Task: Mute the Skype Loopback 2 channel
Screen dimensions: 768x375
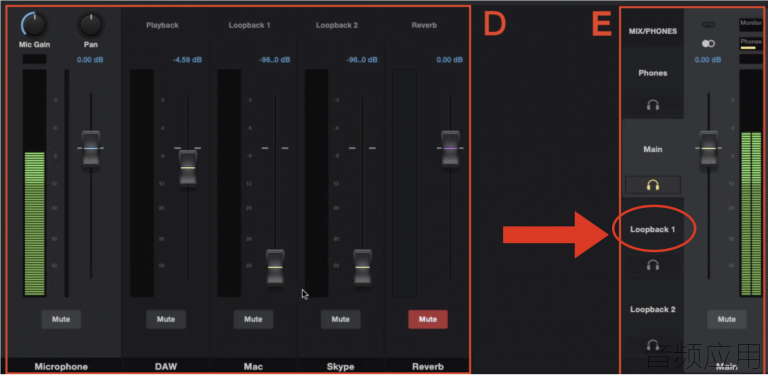Action: tap(340, 319)
